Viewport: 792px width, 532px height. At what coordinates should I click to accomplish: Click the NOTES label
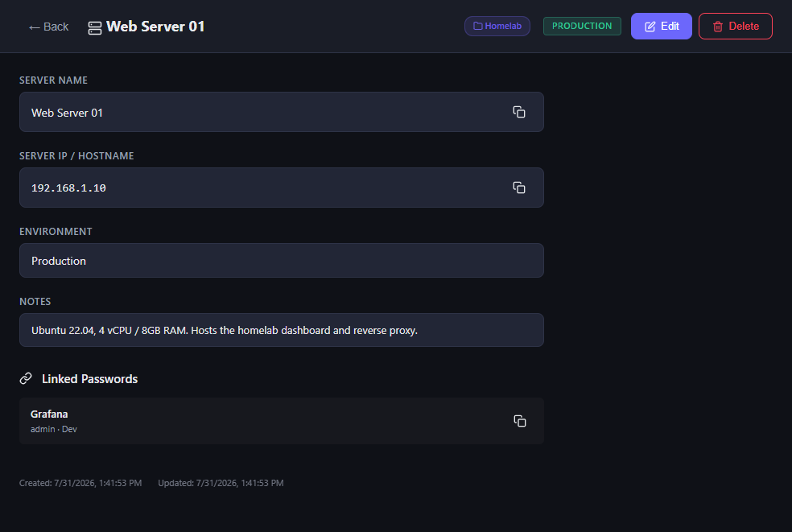point(35,302)
